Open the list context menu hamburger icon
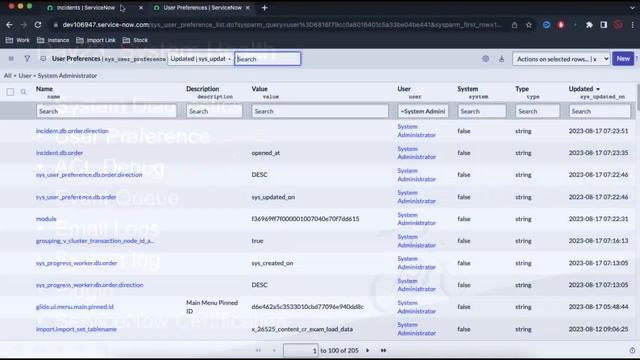This screenshot has width=640, height=360. pyautogui.click(x=11, y=59)
